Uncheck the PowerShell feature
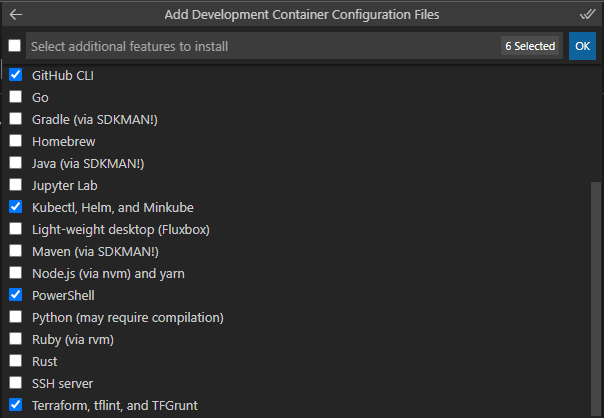The height and width of the screenshot is (418, 604). 15,295
